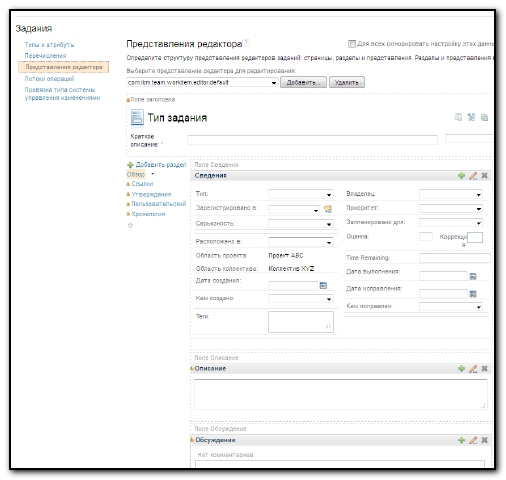Click into the Краткое описание field
Screen dimensions: 506x480
click(312, 140)
